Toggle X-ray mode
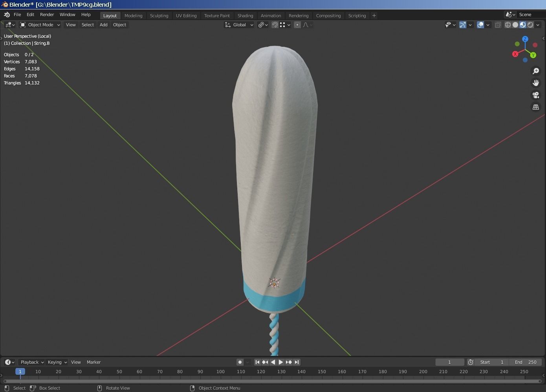 pos(498,25)
